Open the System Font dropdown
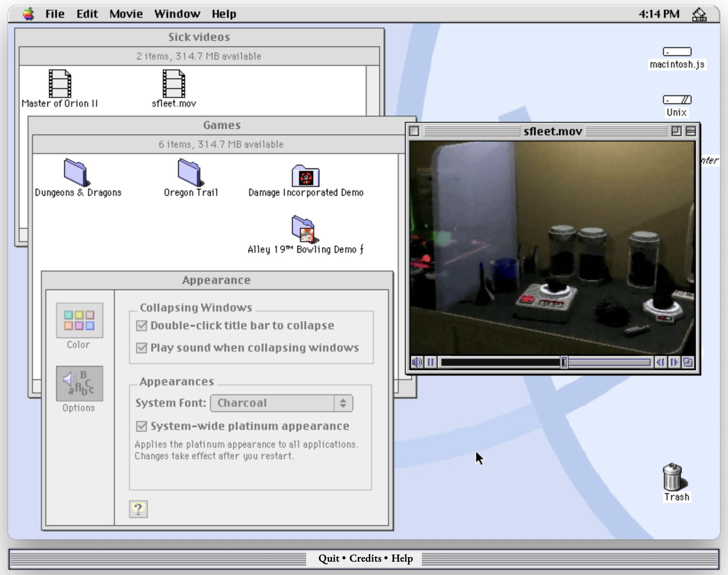Viewport: 728px width, 575px height. (x=282, y=403)
